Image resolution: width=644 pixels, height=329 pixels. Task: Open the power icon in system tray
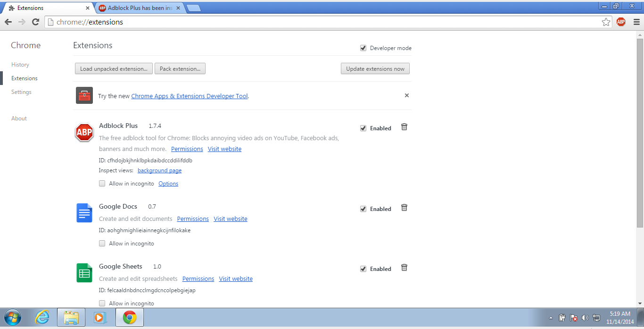562,318
